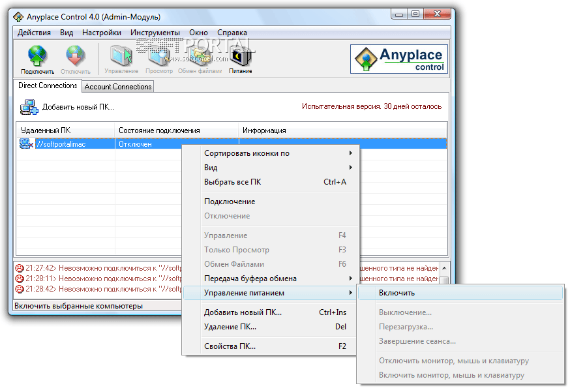Click the add new PC computers icon
The height and width of the screenshot is (392, 570).
click(29, 107)
